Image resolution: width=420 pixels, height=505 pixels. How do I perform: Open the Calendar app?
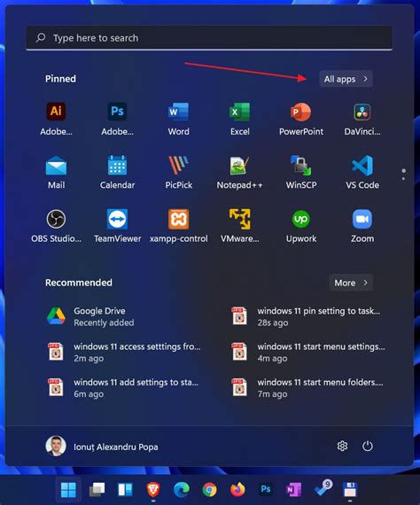click(x=117, y=172)
